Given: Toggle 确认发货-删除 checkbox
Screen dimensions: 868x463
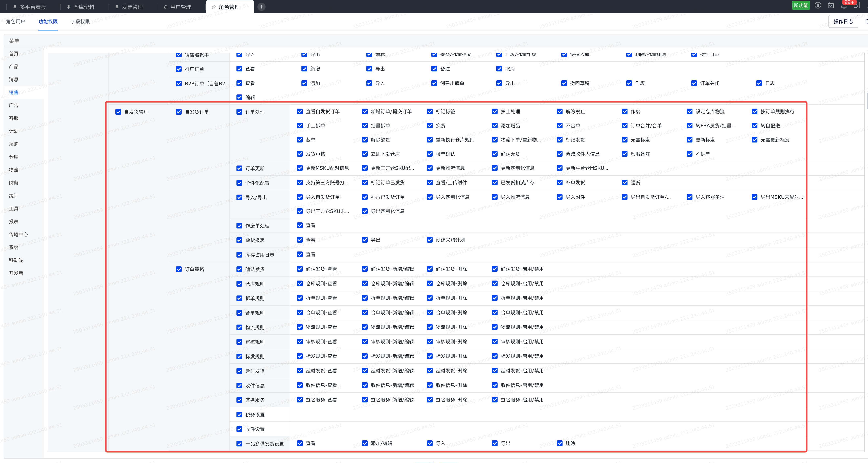Looking at the screenshot, I should [430, 269].
